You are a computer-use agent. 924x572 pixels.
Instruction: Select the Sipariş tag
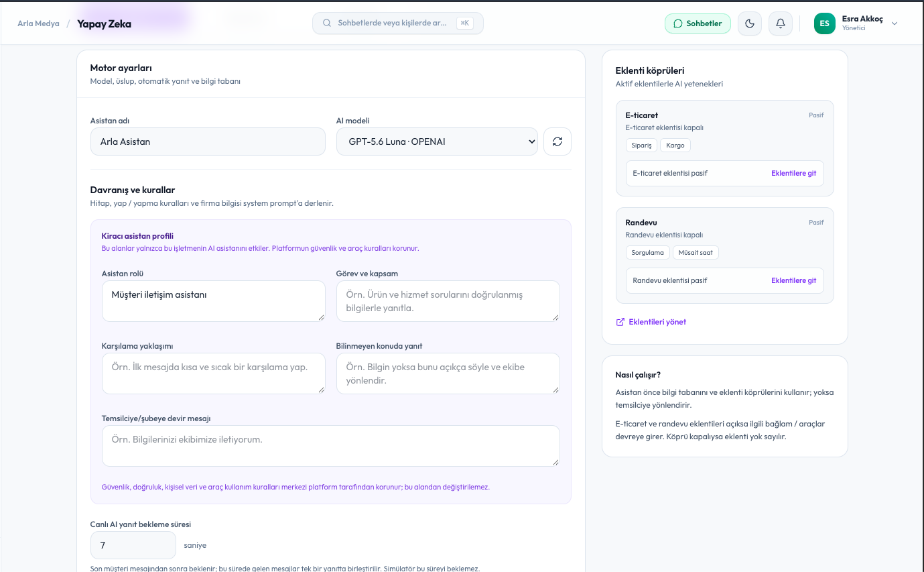pyautogui.click(x=641, y=146)
